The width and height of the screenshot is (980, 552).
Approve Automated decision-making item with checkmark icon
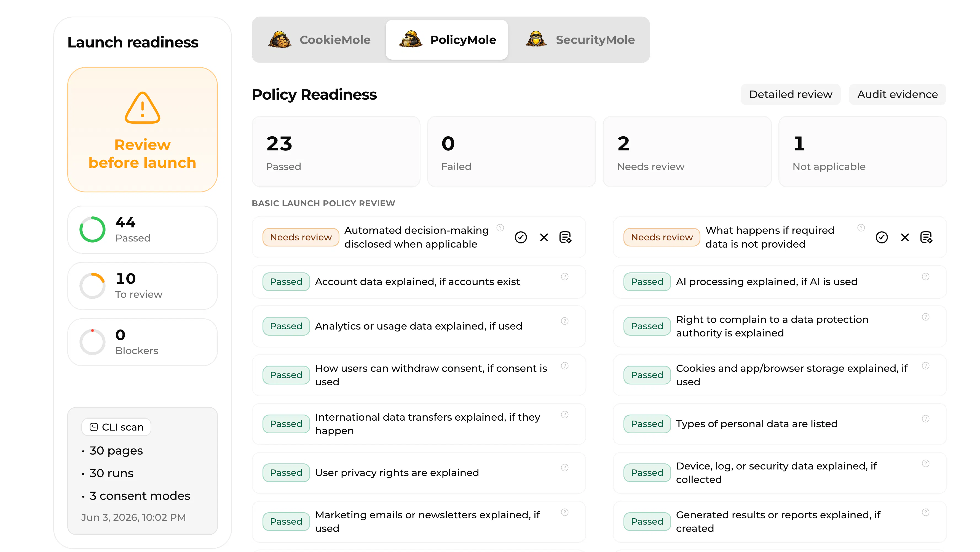click(x=520, y=237)
